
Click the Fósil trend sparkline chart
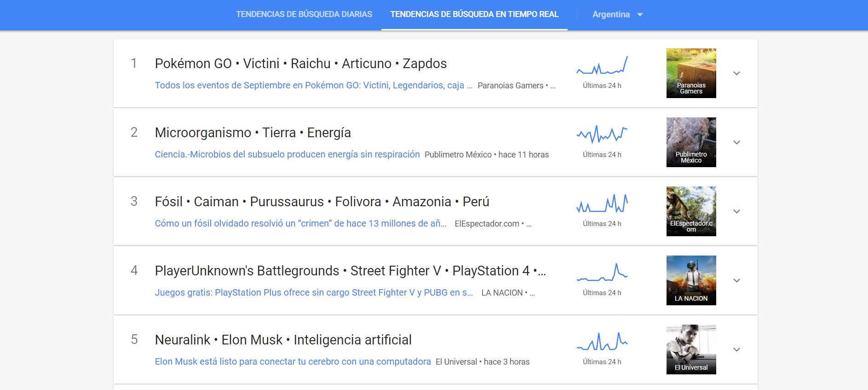coord(602,203)
